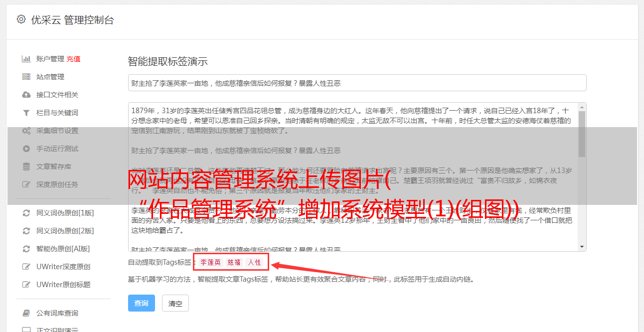
Task: Open UWriter深度原创 edit icon
Action: (x=26, y=267)
